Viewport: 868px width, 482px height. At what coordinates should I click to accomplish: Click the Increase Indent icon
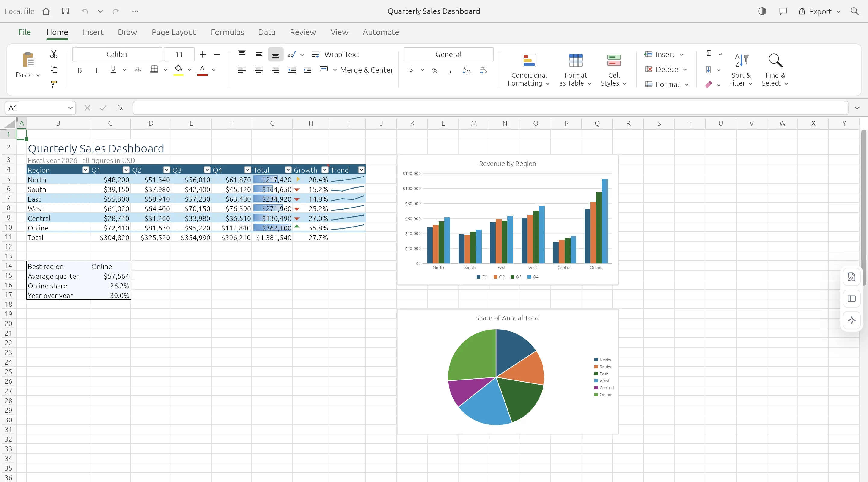pyautogui.click(x=307, y=70)
